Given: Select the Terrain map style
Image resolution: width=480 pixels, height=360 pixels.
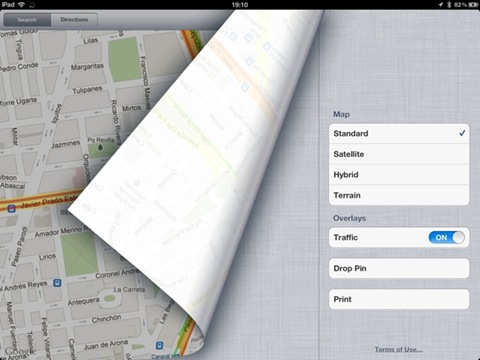Looking at the screenshot, I should tap(399, 195).
